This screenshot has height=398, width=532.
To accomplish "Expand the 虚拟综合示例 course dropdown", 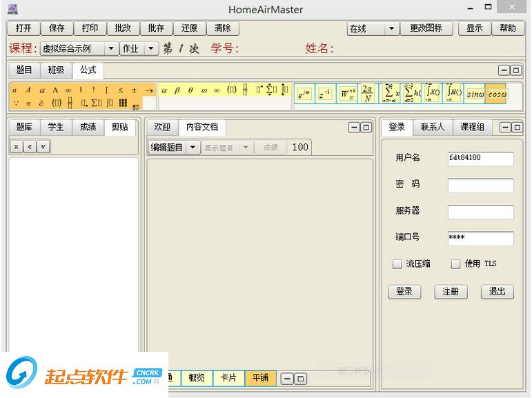I will [111, 48].
